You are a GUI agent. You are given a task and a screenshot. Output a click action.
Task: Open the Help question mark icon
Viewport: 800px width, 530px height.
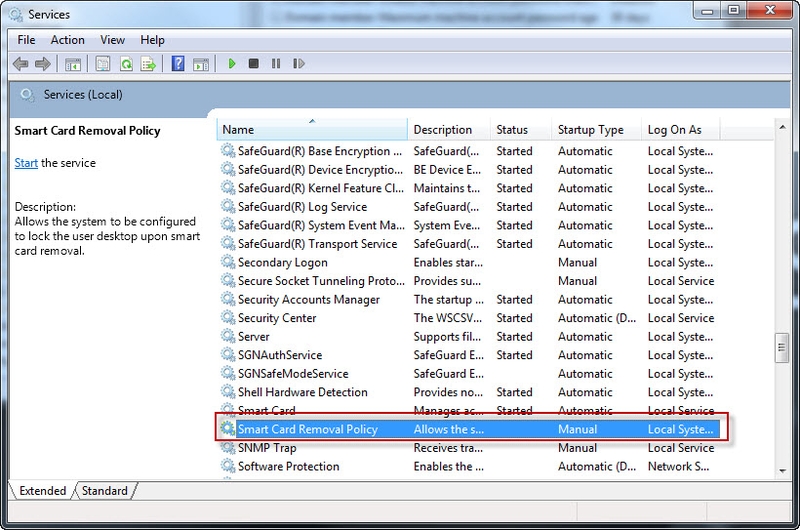tap(178, 64)
